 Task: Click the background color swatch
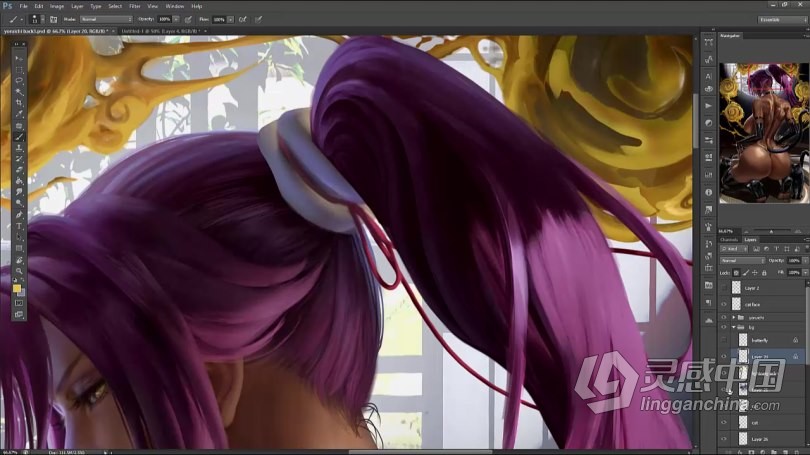(x=22, y=293)
